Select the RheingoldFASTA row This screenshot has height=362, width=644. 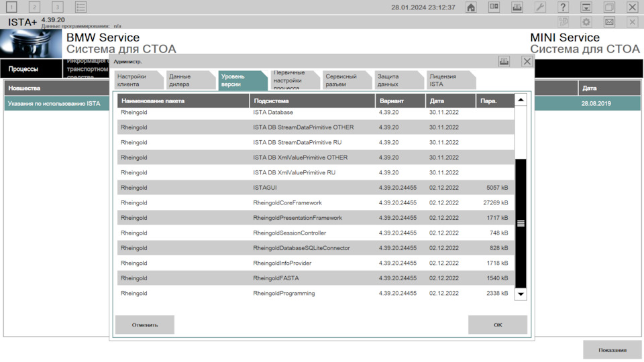315,278
